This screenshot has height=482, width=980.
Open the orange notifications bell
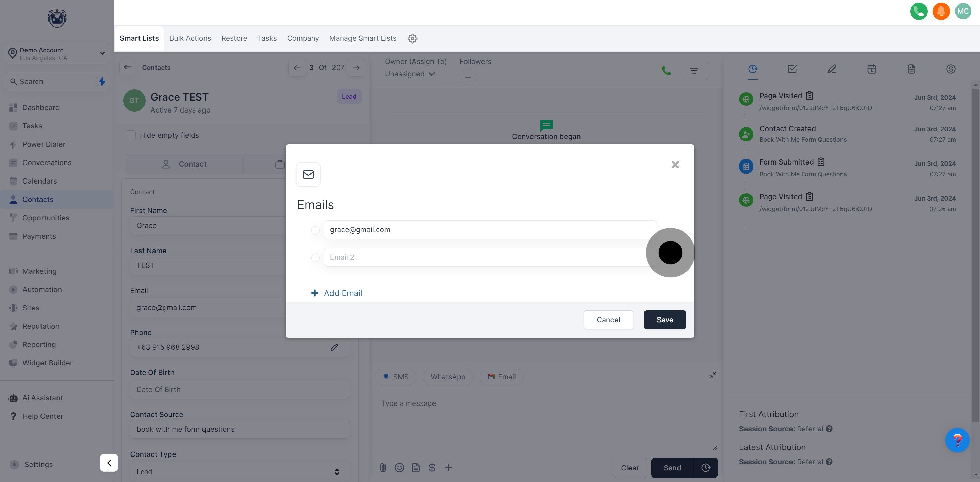(x=941, y=12)
